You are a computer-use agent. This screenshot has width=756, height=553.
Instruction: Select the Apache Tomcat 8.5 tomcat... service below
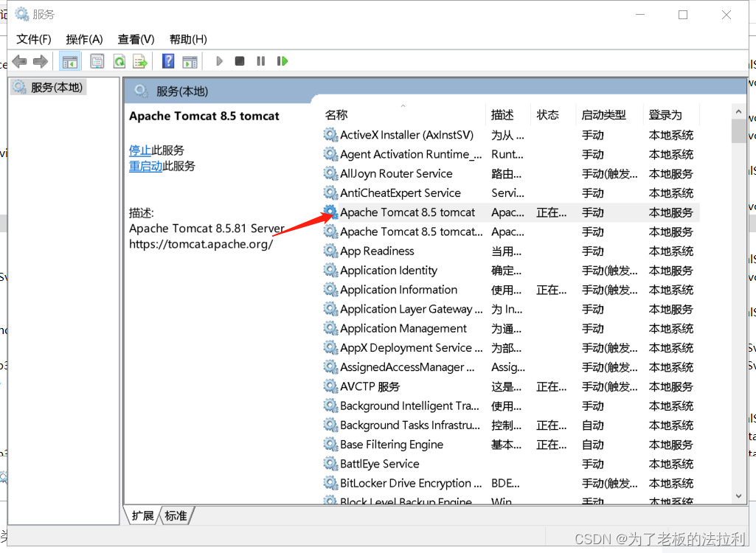click(412, 232)
